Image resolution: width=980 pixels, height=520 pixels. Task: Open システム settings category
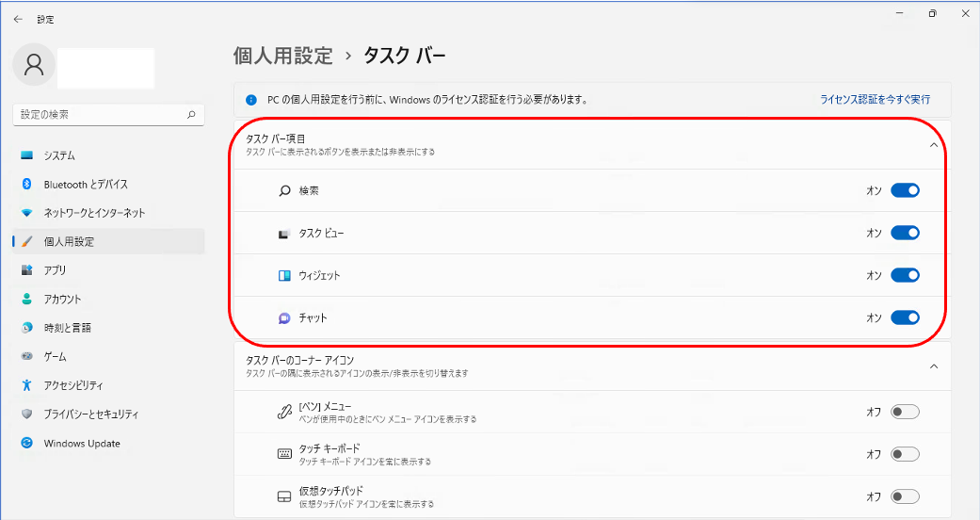click(x=109, y=155)
